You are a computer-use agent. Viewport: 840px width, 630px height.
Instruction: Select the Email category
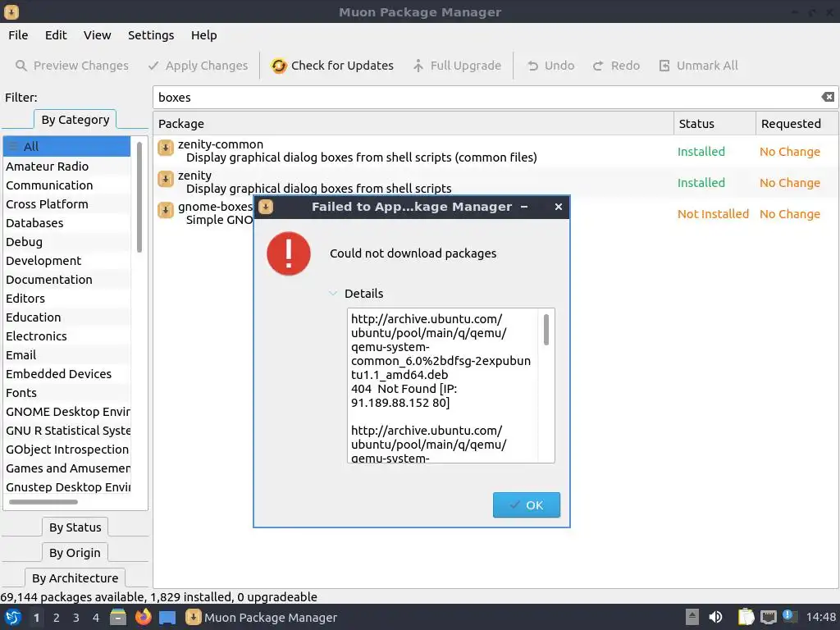67,355
